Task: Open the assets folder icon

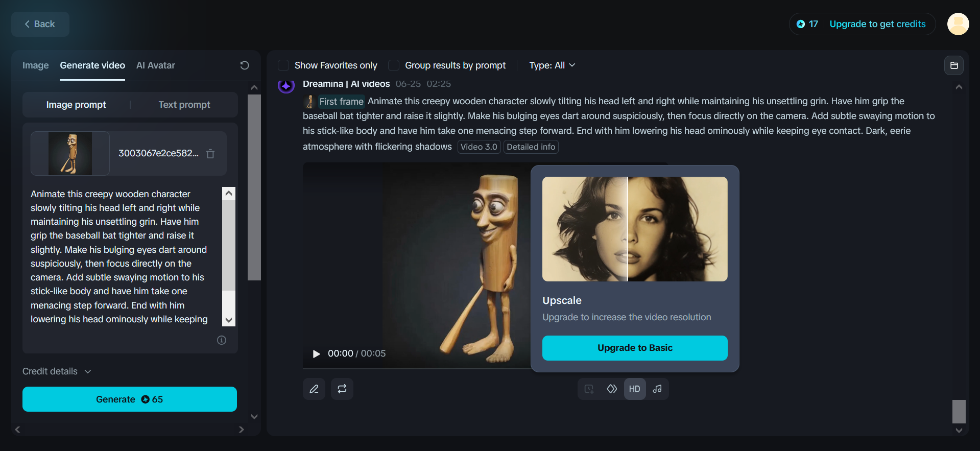Action: pyautogui.click(x=954, y=65)
